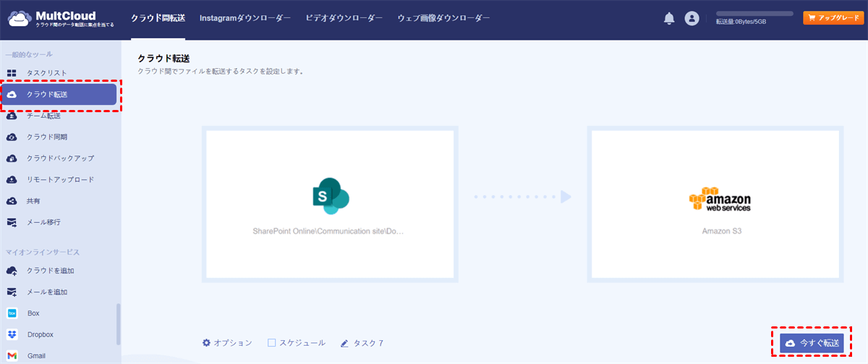Enable the スケジュール checkbox

(x=272, y=343)
